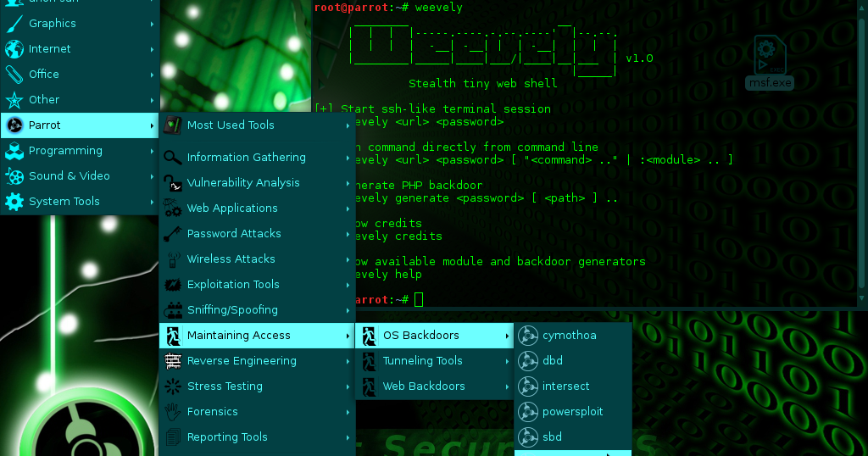Click the Password Attacks key icon
This screenshot has width=868, height=456.
(173, 234)
